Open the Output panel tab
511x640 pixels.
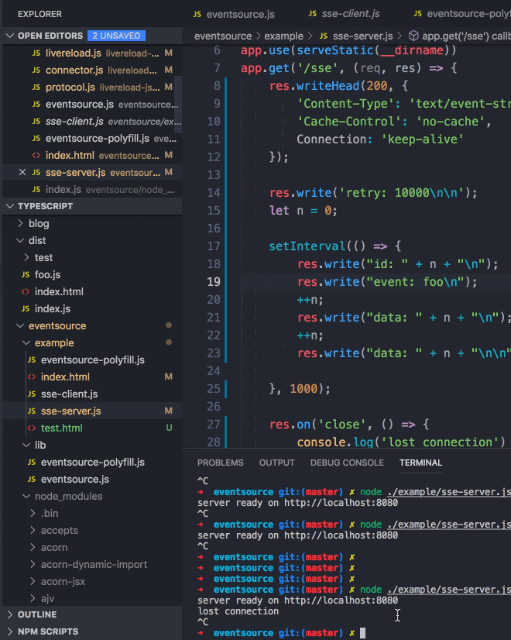point(277,462)
